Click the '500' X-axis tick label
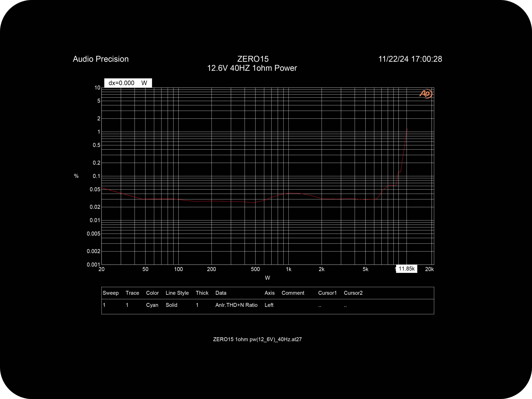The height and width of the screenshot is (399, 532). click(255, 269)
